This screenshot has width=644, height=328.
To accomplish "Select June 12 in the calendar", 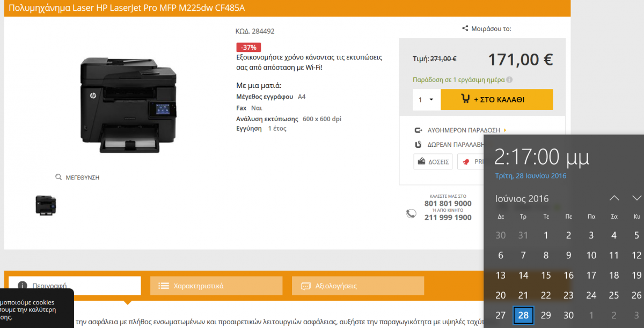I will 636,255.
